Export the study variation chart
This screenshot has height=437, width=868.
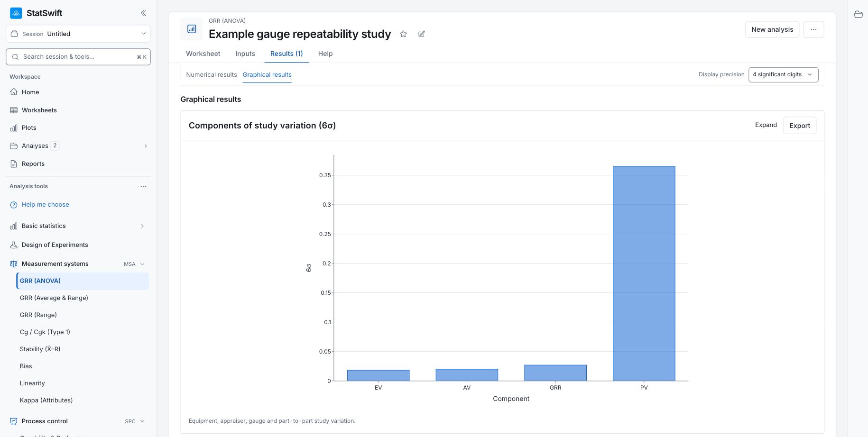point(800,126)
